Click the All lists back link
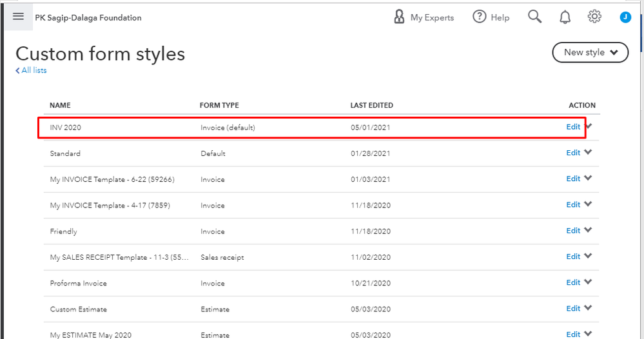 click(x=31, y=70)
